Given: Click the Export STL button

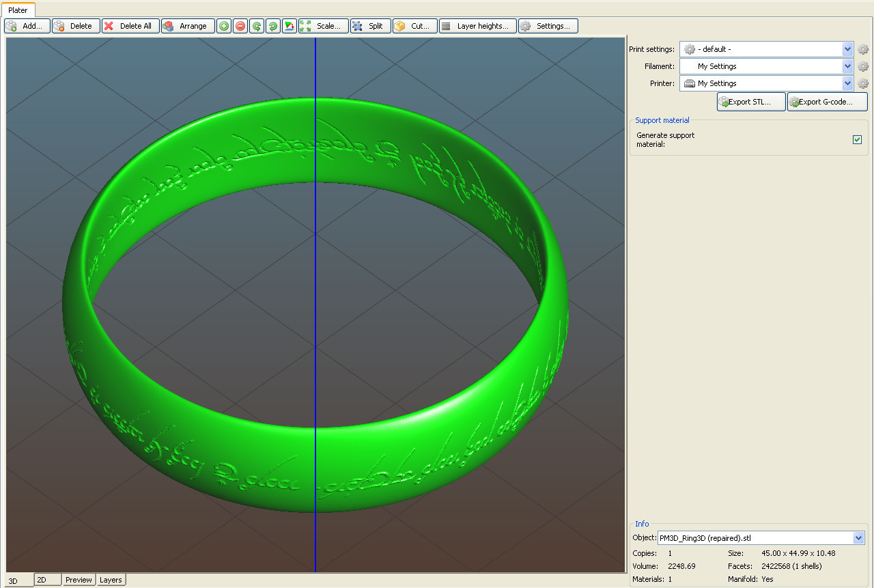Looking at the screenshot, I should click(750, 102).
